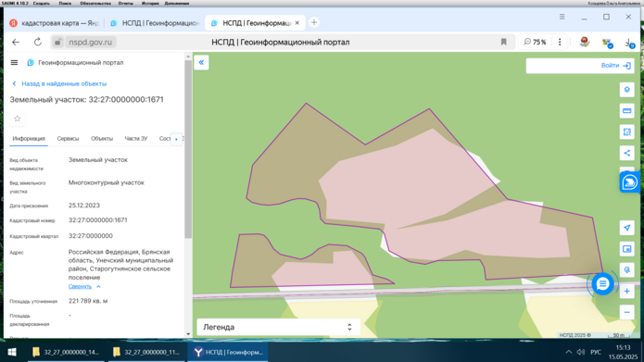Open the blue assistant chat widget
Viewport: 644px width, 362px height.
[x=630, y=182]
